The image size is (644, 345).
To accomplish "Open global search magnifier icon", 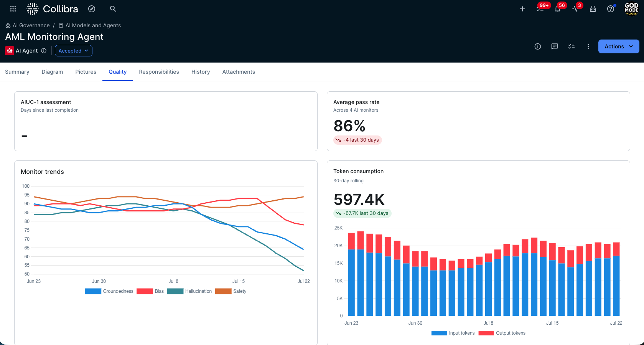I will 113,9.
